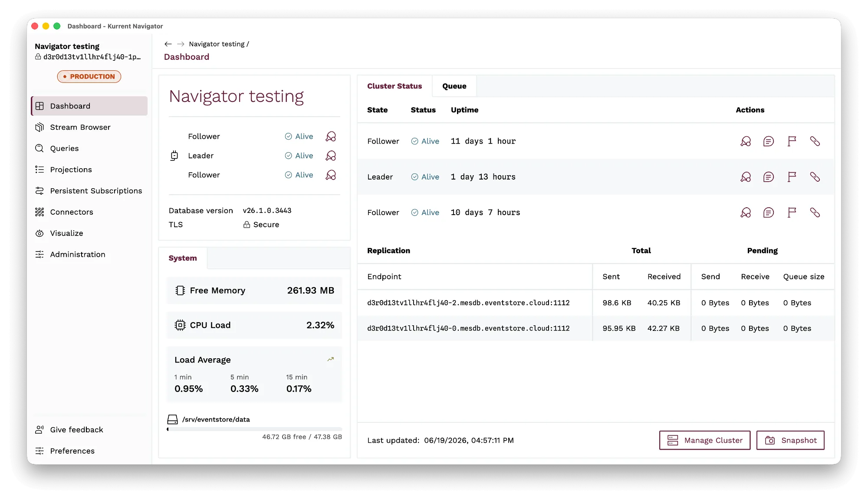The height and width of the screenshot is (500, 868).
Task: Click the 98.6 KB sent value
Action: pos(617,303)
